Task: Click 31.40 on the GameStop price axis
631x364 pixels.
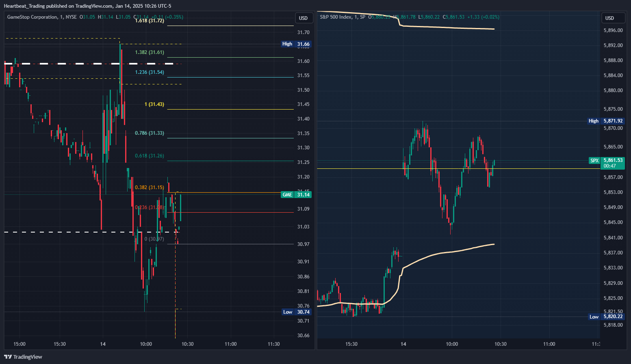Action: pyautogui.click(x=304, y=119)
